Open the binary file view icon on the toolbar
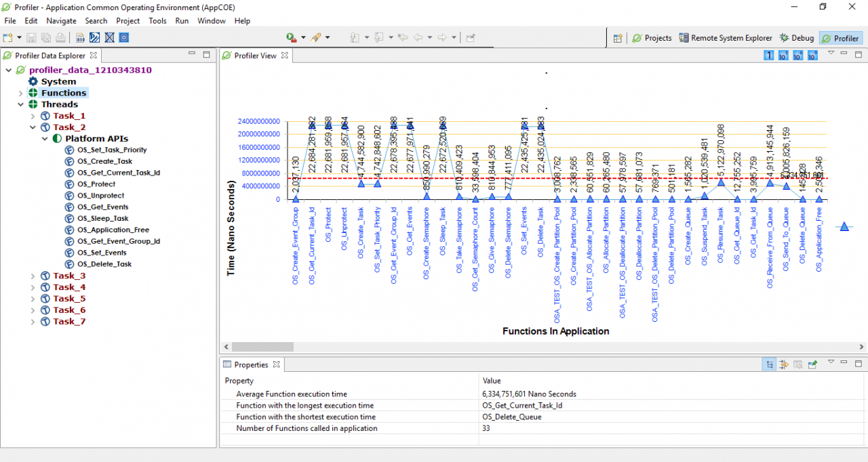Image resolution: width=868 pixels, height=462 pixels. tap(81, 38)
